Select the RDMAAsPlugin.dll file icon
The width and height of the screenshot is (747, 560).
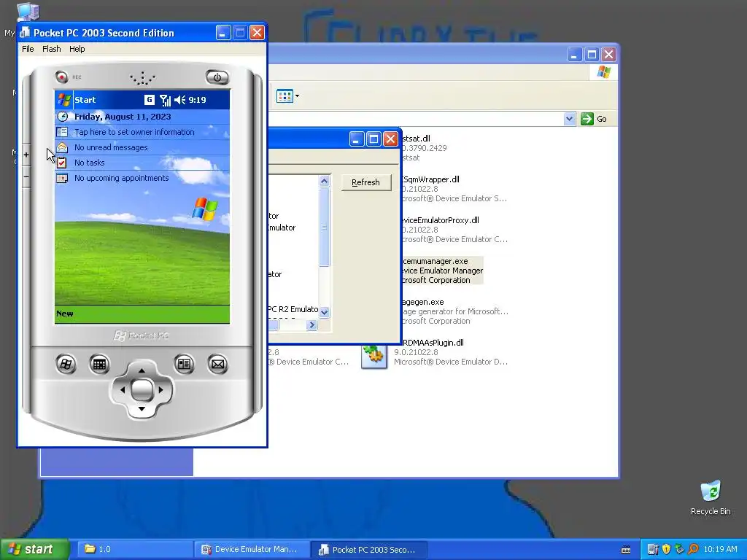(374, 356)
